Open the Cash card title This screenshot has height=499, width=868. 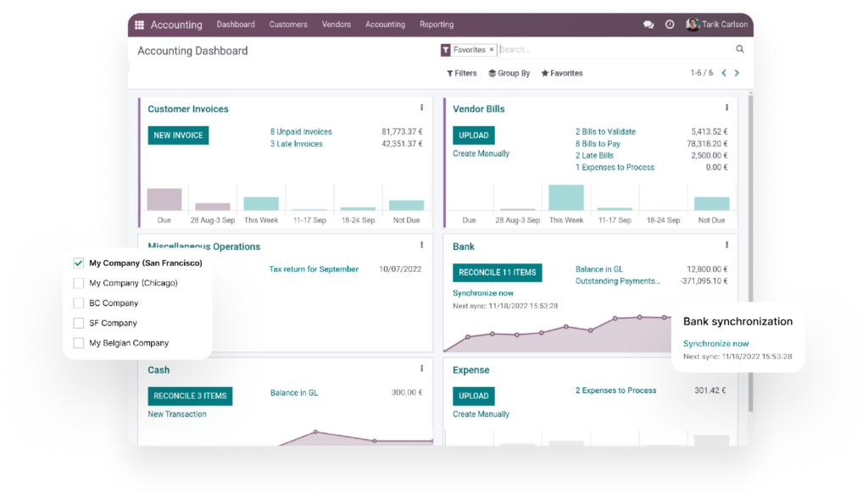[159, 370]
